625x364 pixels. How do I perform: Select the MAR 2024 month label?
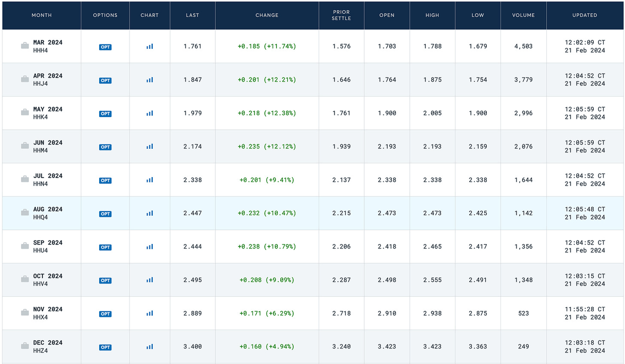[x=48, y=42]
